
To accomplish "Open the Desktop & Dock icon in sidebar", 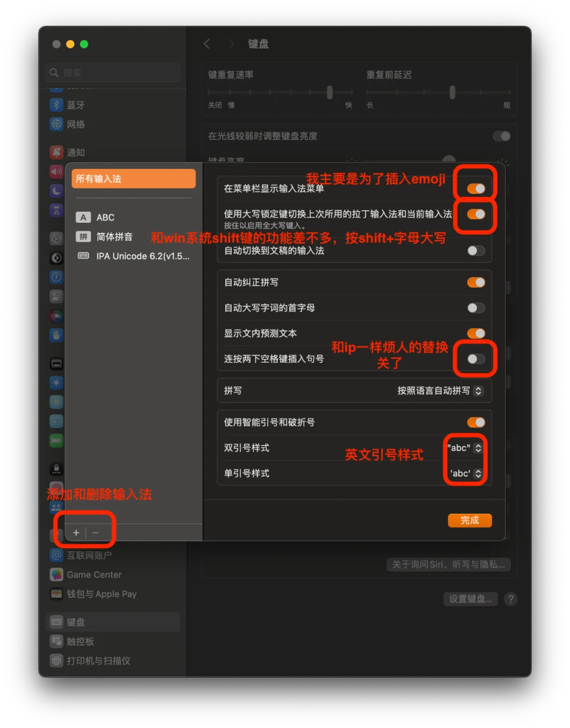I will pos(56,363).
